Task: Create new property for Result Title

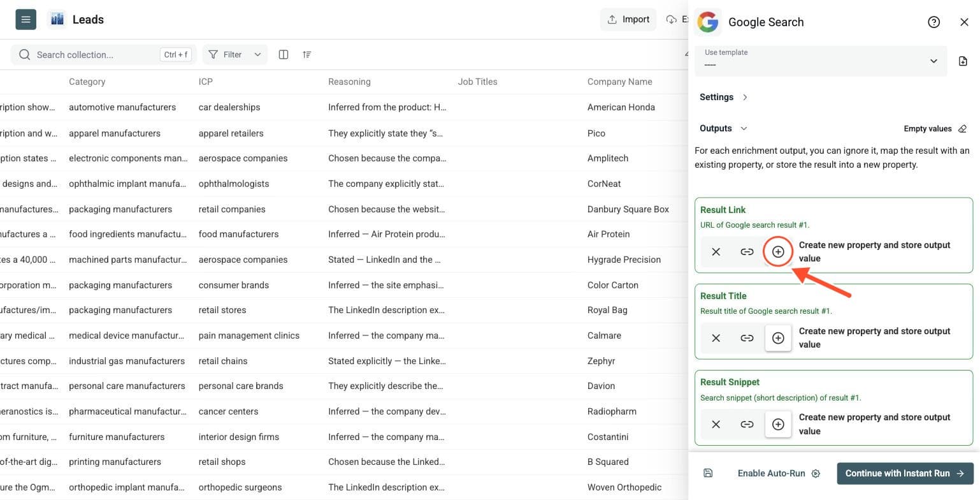Action: click(x=778, y=338)
